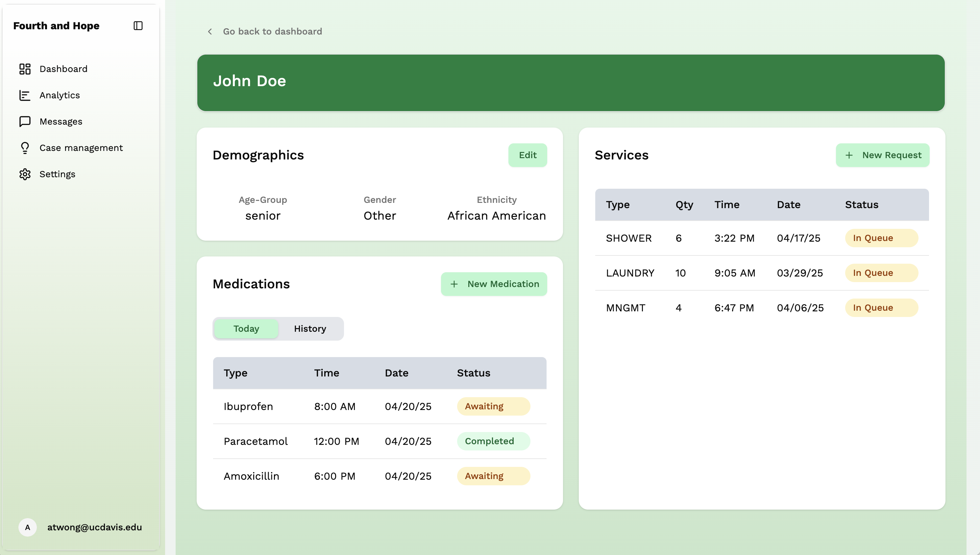Click the back chevron arrow icon
The height and width of the screenshot is (555, 980).
pyautogui.click(x=209, y=31)
